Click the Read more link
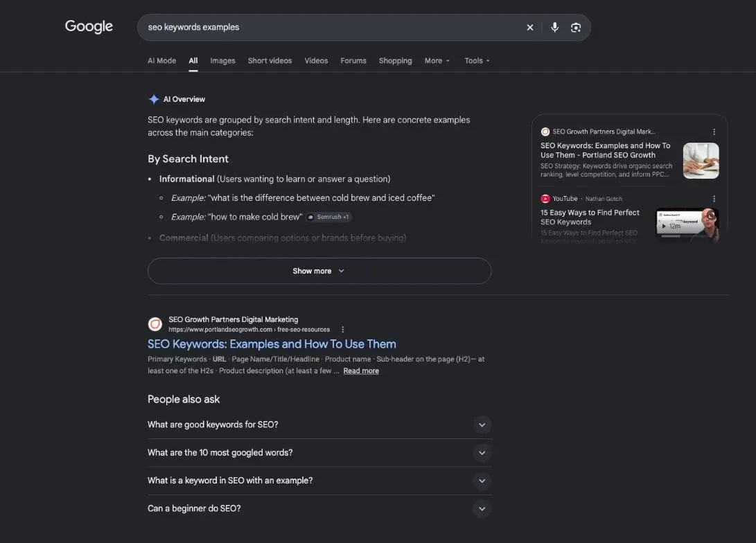 pyautogui.click(x=361, y=371)
